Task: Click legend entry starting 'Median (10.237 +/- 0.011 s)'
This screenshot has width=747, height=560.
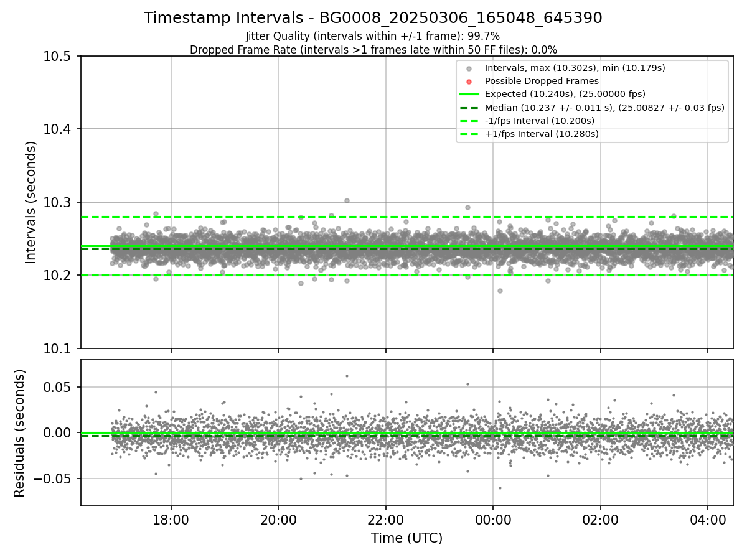Action: 604,108
